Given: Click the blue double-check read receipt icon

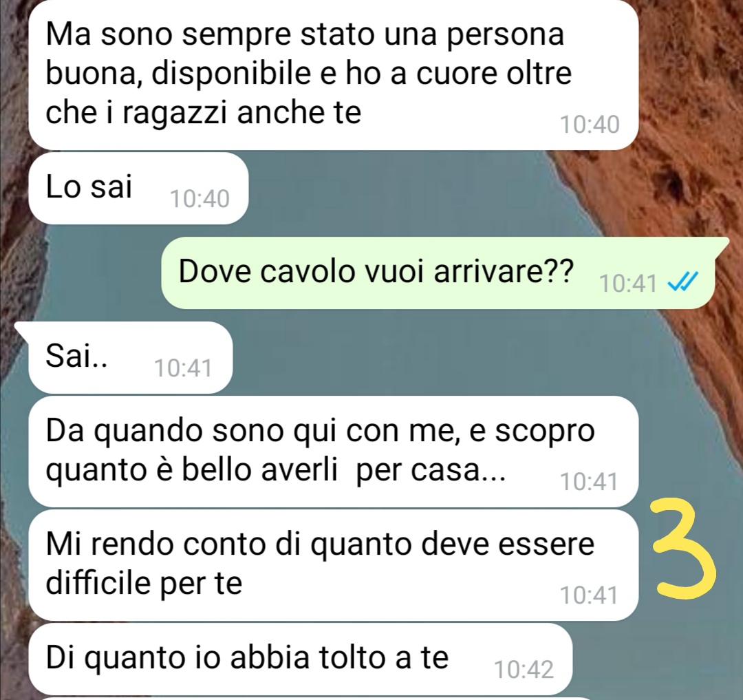Looking at the screenshot, I should 682,282.
